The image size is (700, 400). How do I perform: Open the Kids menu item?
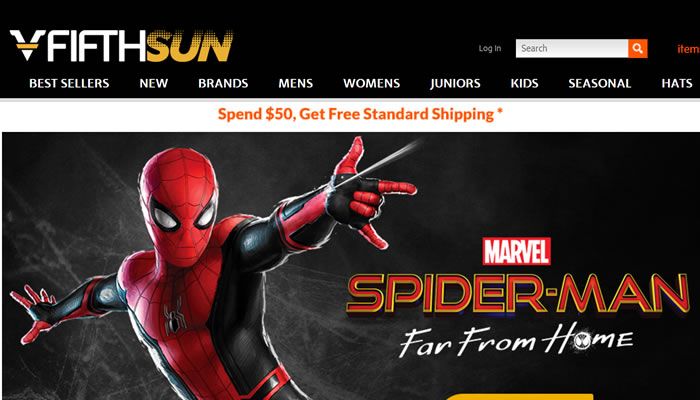click(525, 83)
